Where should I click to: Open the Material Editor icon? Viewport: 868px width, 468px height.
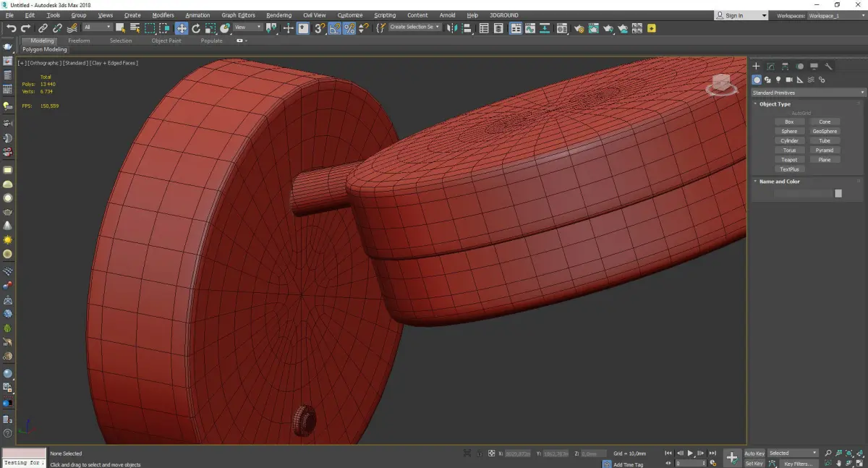coord(561,28)
